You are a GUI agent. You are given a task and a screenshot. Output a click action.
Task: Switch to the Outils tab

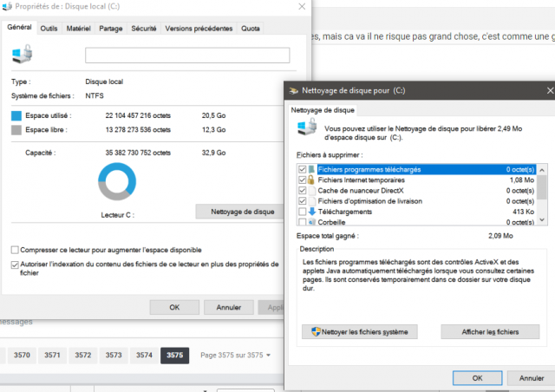click(x=49, y=29)
